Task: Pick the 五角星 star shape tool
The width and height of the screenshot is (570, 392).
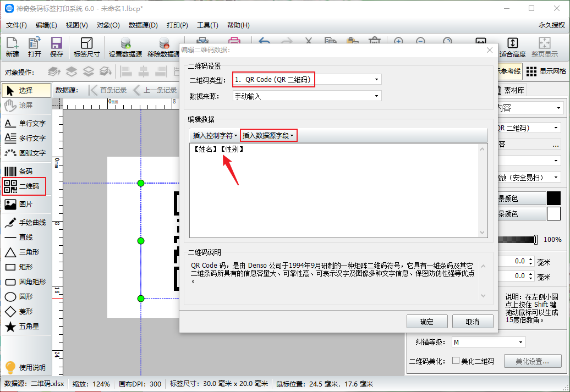Action: click(x=24, y=326)
